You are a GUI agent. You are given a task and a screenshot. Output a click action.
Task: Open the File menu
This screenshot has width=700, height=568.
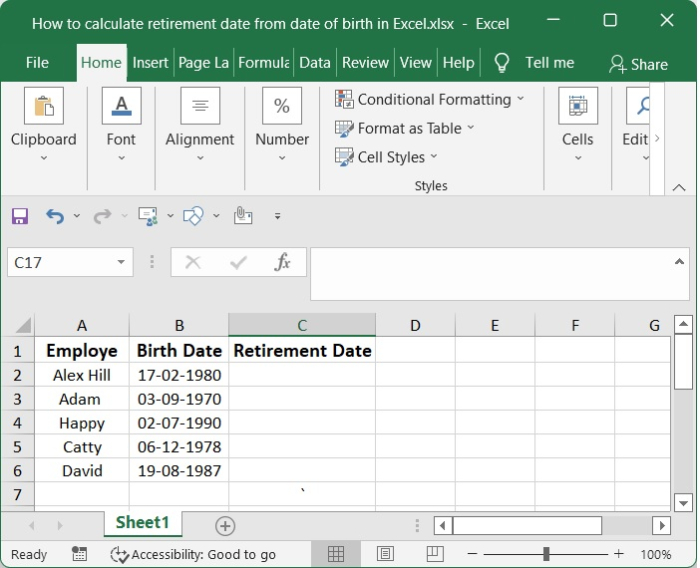pos(37,62)
